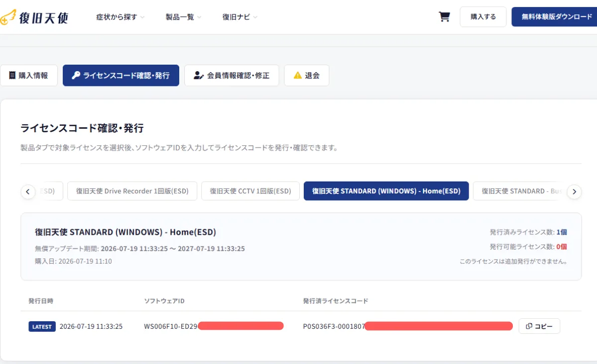The image size is (597, 364).
Task: Click software ID WS006F10-ED29
Action: (171, 326)
